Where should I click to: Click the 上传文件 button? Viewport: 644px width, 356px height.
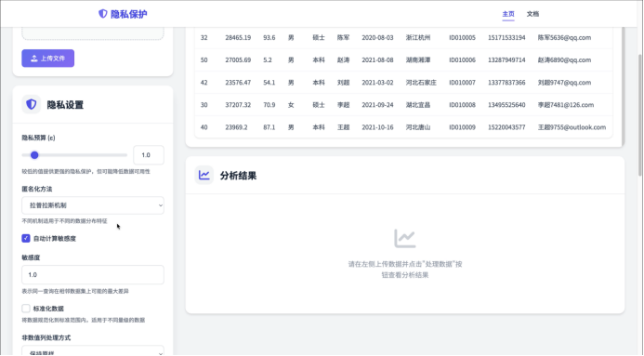(48, 59)
